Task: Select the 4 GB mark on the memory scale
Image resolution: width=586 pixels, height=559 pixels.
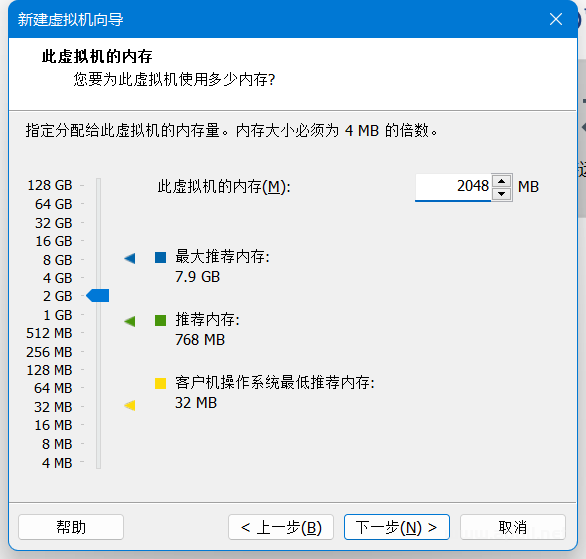Action: (x=58, y=278)
